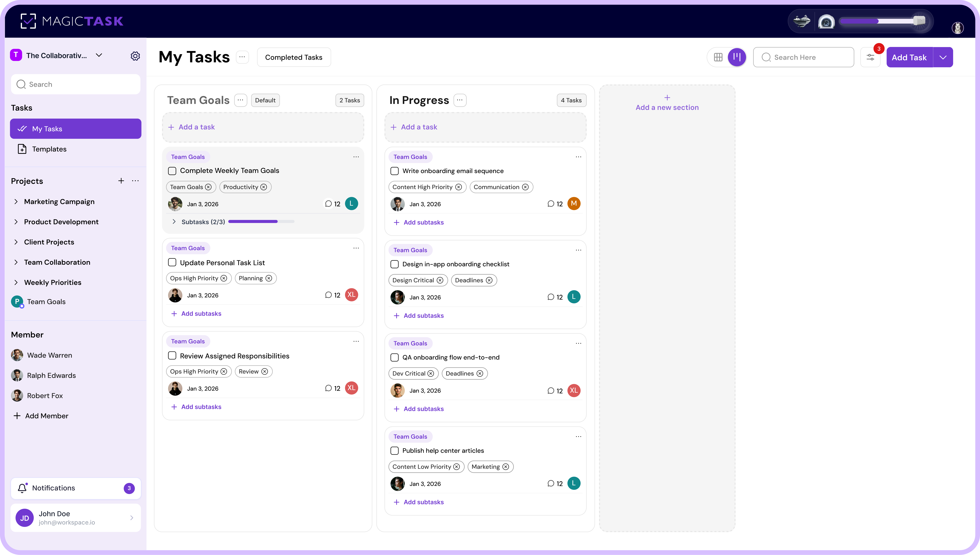Viewport: 980px width, 555px height.
Task: Open In Progress section options ellipsis
Action: coord(460,100)
